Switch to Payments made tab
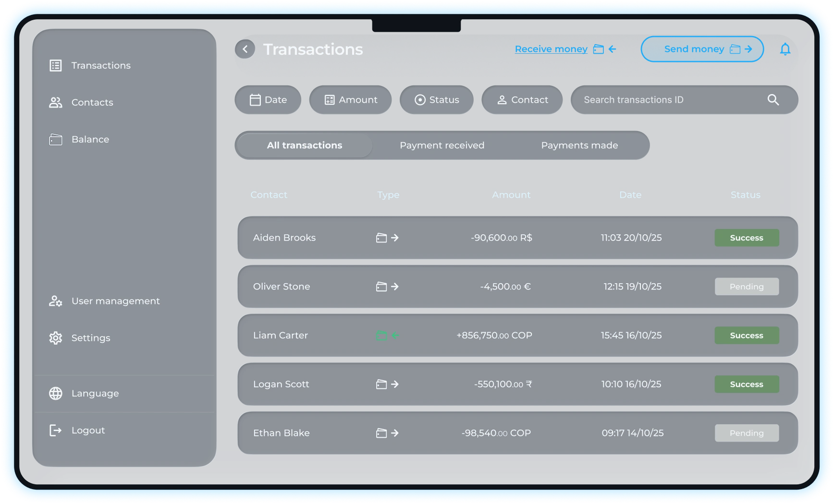Screen dimensions: 834x504 coord(579,145)
